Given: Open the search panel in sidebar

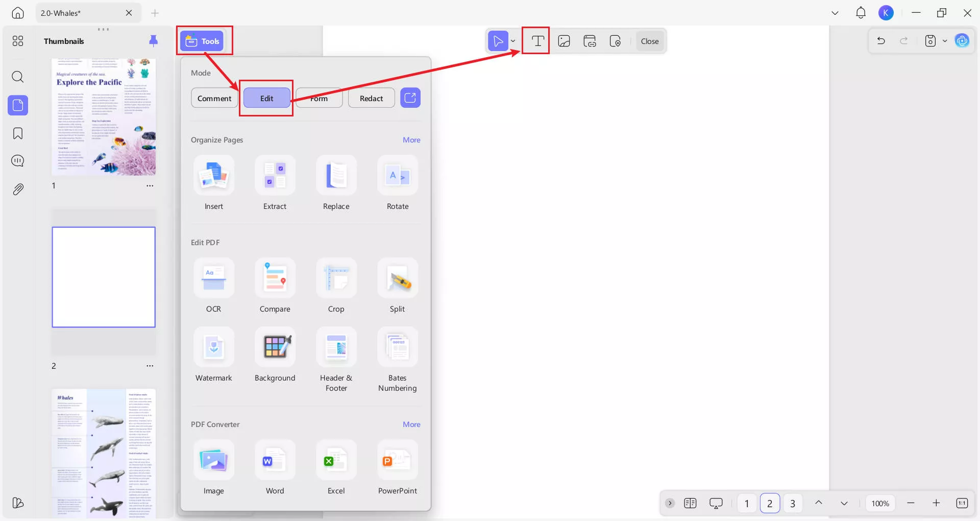Looking at the screenshot, I should pos(18,77).
